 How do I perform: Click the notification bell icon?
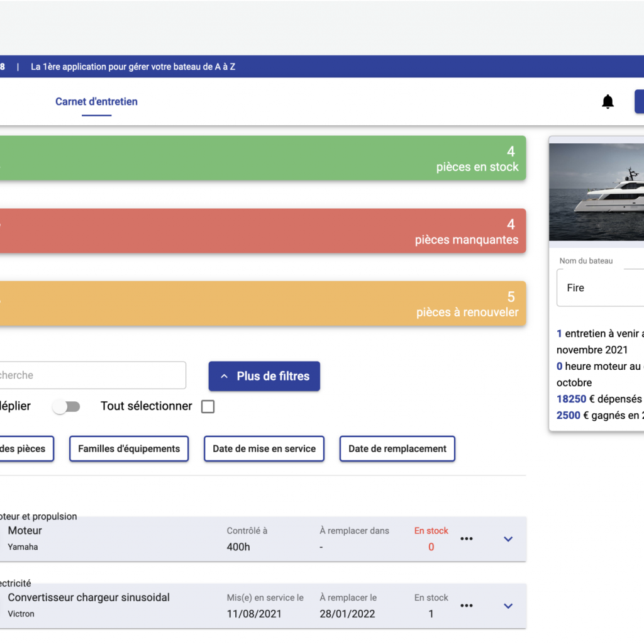pyautogui.click(x=608, y=102)
